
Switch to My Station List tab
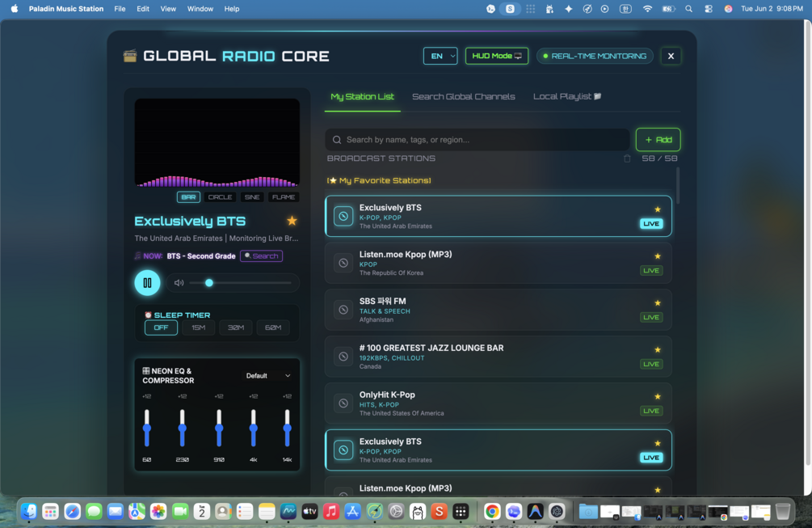(363, 97)
